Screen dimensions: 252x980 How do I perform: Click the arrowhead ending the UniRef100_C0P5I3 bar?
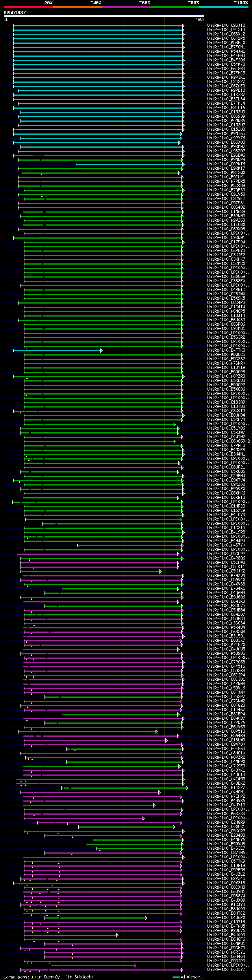tap(156, 732)
